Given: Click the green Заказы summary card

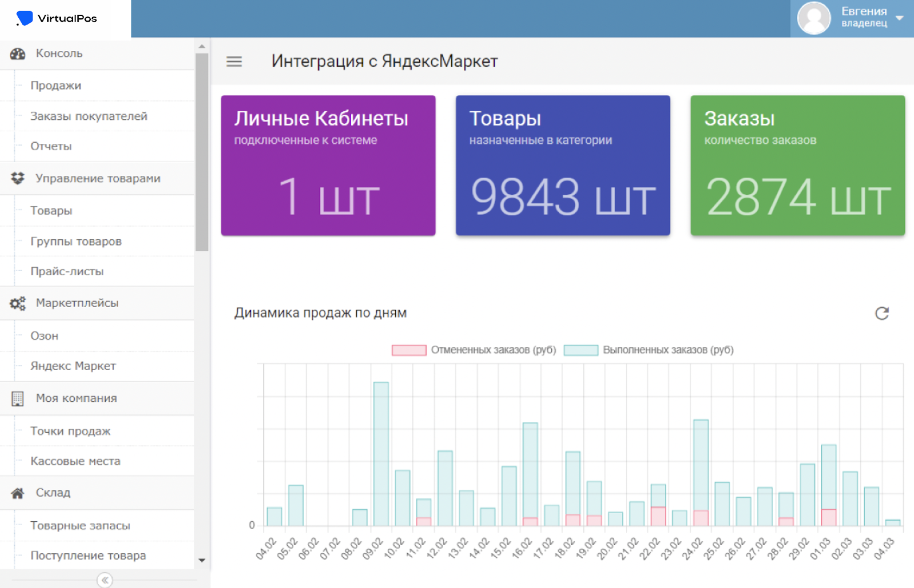Looking at the screenshot, I should click(x=797, y=166).
